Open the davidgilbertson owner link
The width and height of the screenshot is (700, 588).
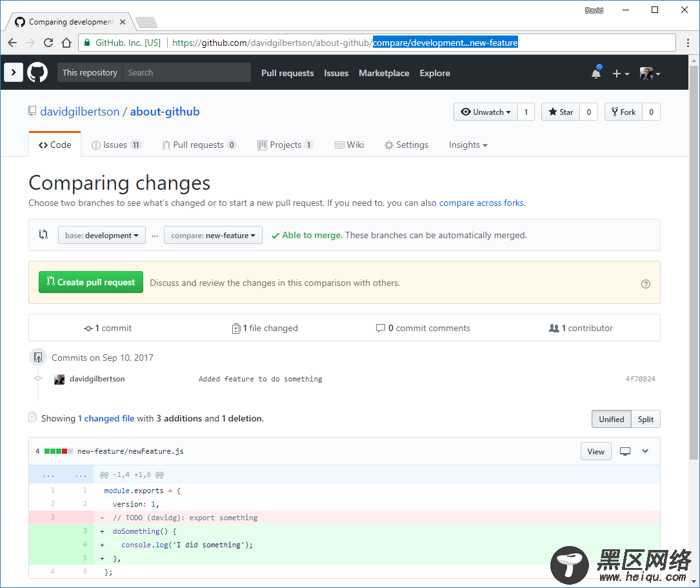(80, 112)
